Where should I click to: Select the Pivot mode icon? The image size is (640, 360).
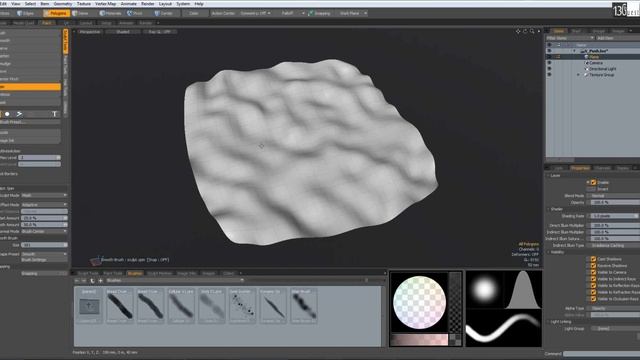[130, 13]
